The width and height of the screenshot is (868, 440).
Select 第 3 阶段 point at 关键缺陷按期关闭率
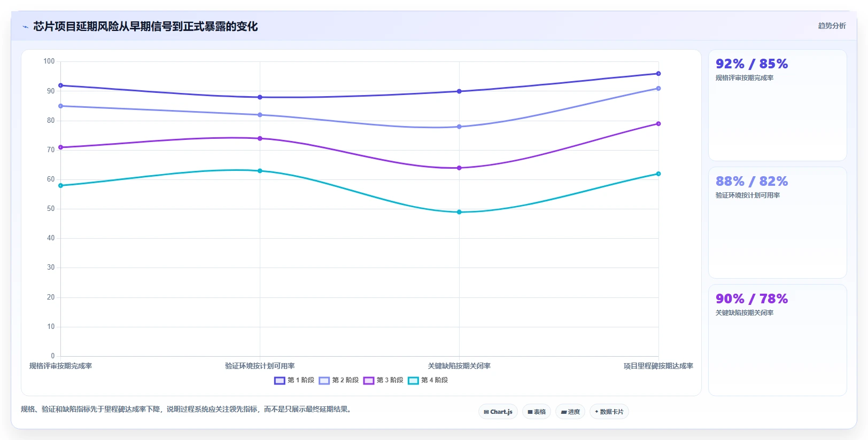[459, 168]
